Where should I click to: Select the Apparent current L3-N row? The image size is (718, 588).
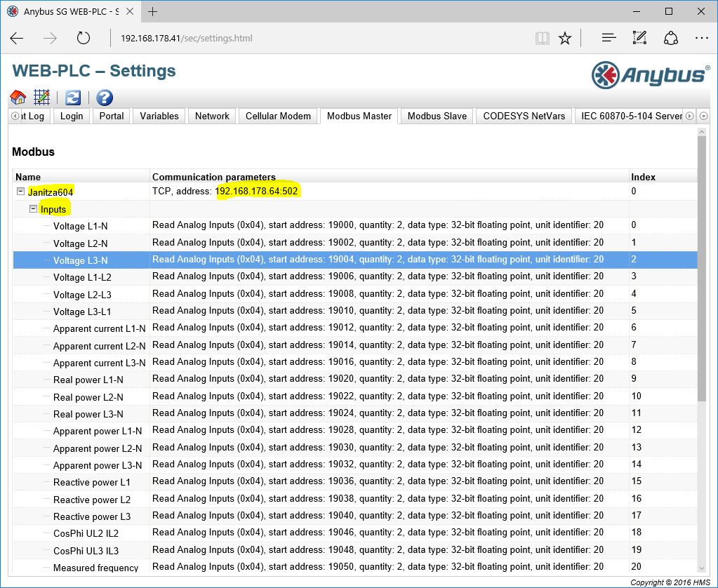(355, 362)
